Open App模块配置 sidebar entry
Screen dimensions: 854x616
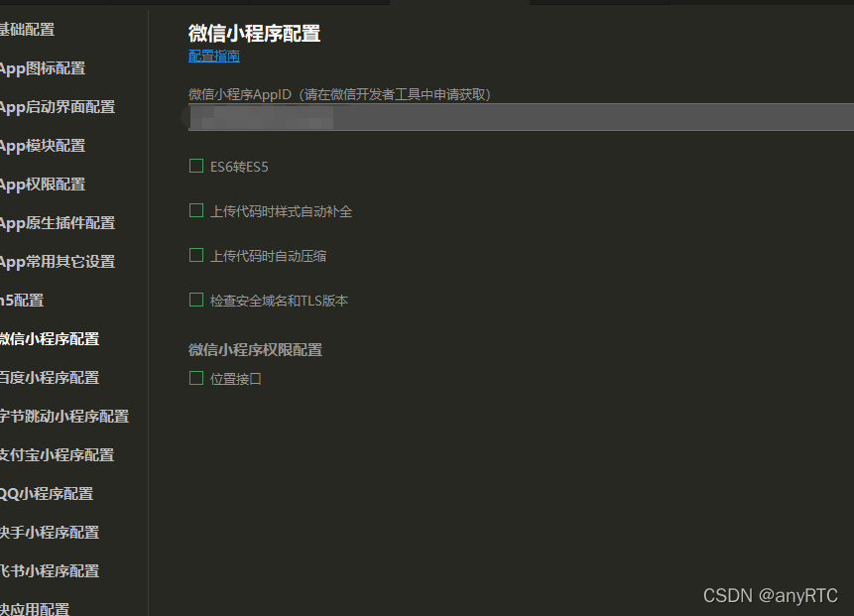click(x=43, y=146)
